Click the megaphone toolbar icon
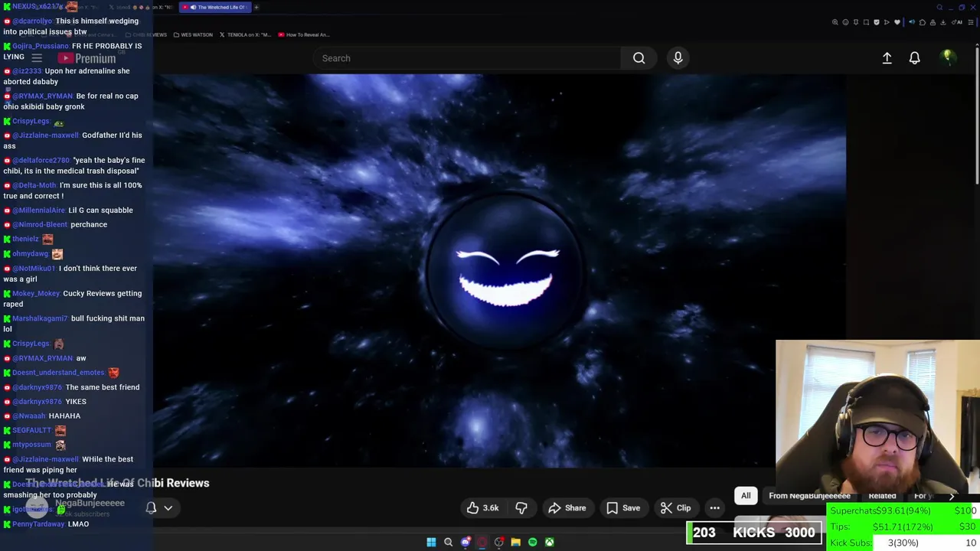The image size is (980, 551). pos(912,22)
